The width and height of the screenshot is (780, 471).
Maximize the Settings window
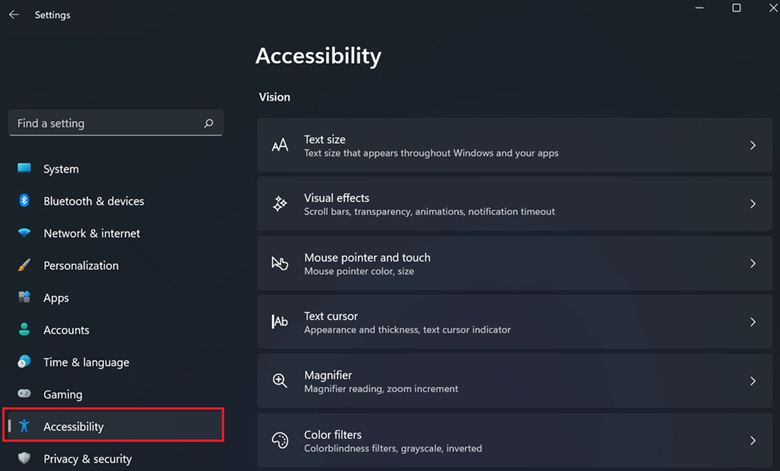click(736, 9)
